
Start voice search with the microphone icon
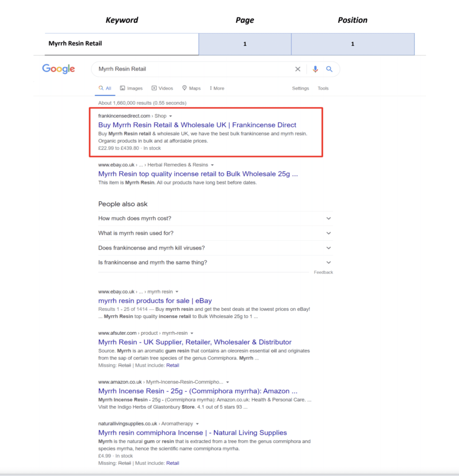[315, 69]
